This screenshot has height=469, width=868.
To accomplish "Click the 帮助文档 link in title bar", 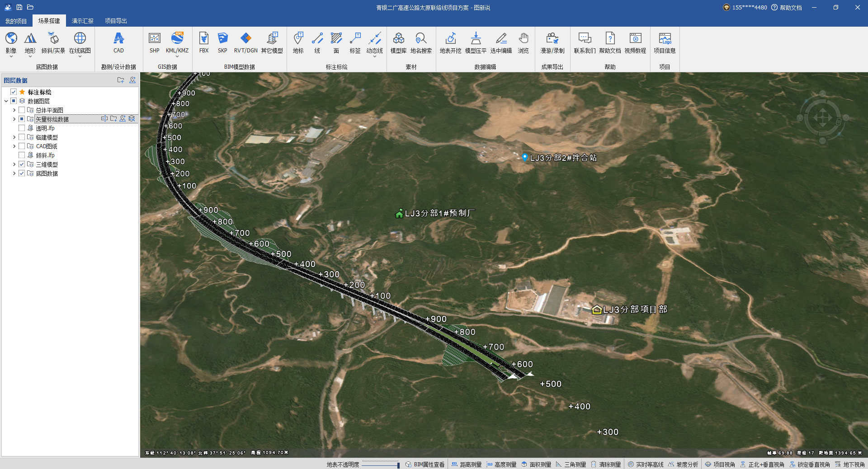I will pos(787,8).
